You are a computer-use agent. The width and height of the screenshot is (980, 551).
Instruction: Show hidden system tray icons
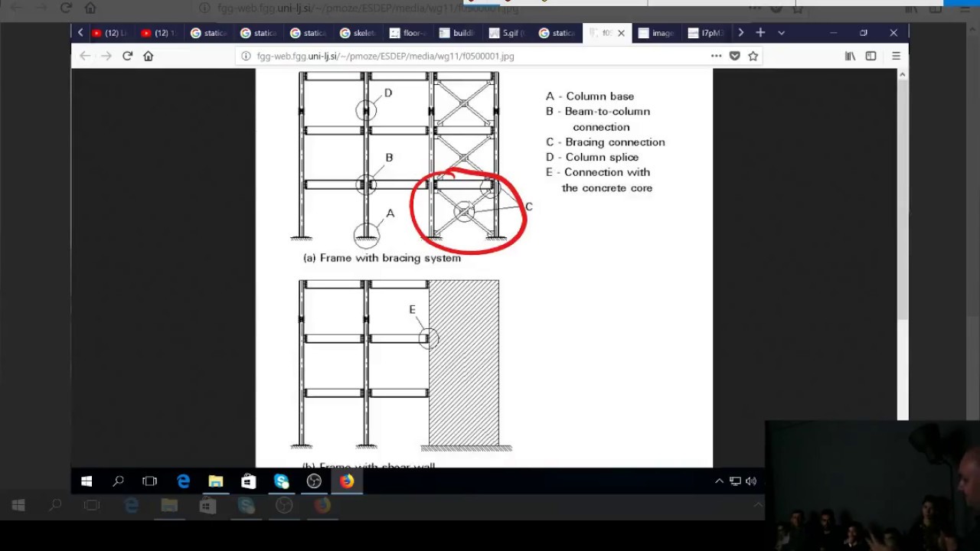(719, 481)
